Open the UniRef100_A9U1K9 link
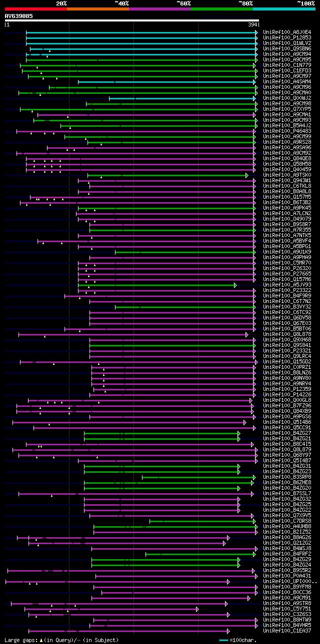This screenshot has width=320, height=644. point(286,252)
